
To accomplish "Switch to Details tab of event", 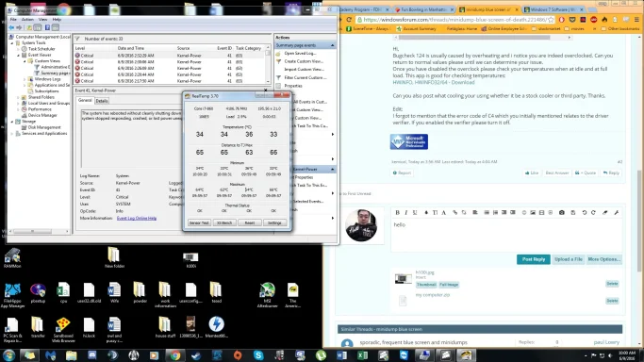I will pos(102,101).
